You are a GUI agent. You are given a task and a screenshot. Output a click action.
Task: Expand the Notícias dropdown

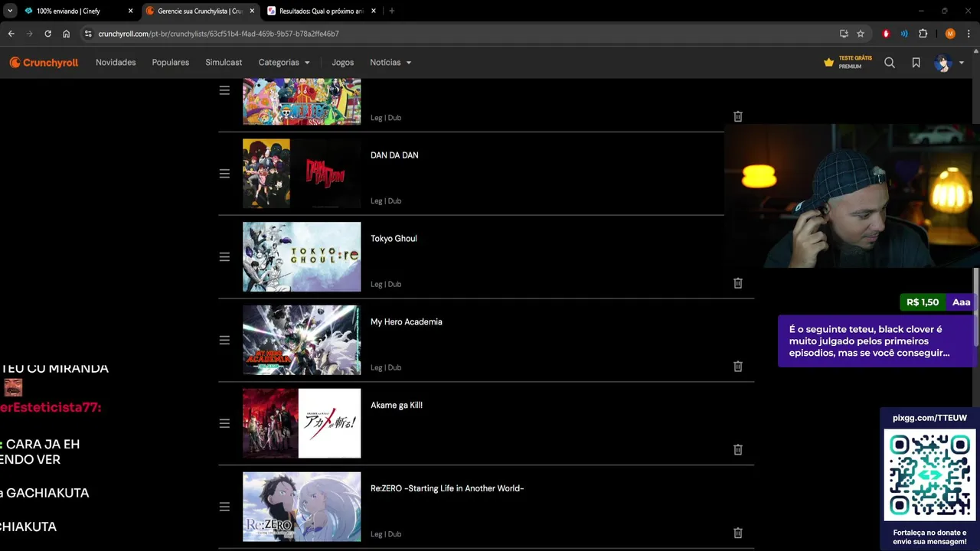pos(390,63)
